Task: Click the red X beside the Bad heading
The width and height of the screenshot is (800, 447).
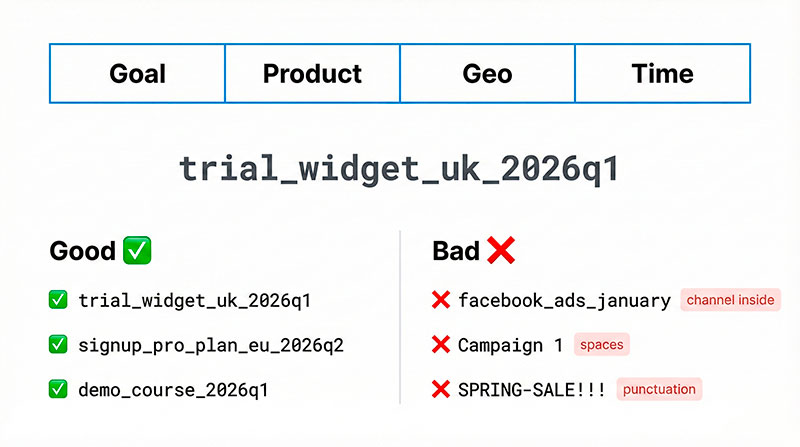Action: point(501,251)
